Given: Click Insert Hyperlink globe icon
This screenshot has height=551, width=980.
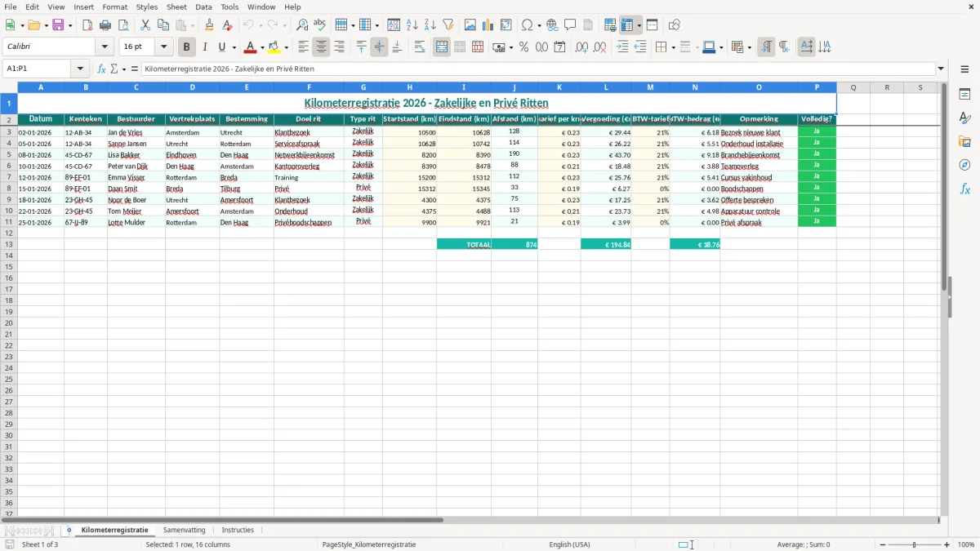Looking at the screenshot, I should click(552, 25).
